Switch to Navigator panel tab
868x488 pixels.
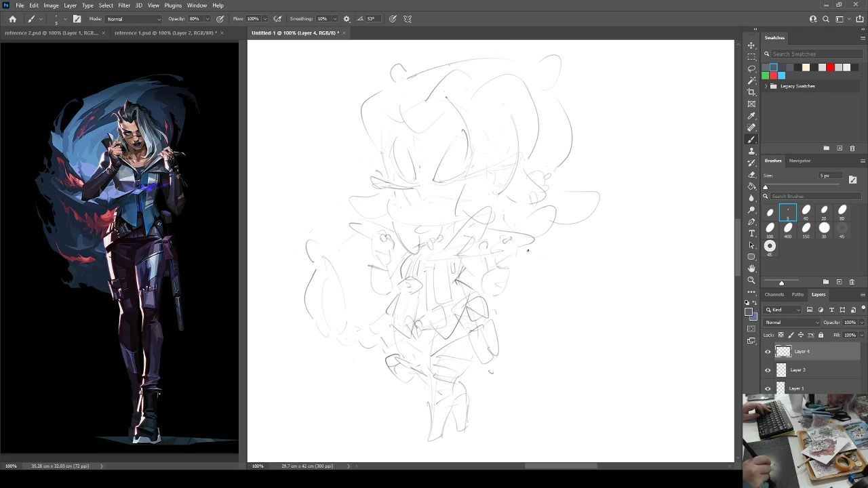coord(800,161)
